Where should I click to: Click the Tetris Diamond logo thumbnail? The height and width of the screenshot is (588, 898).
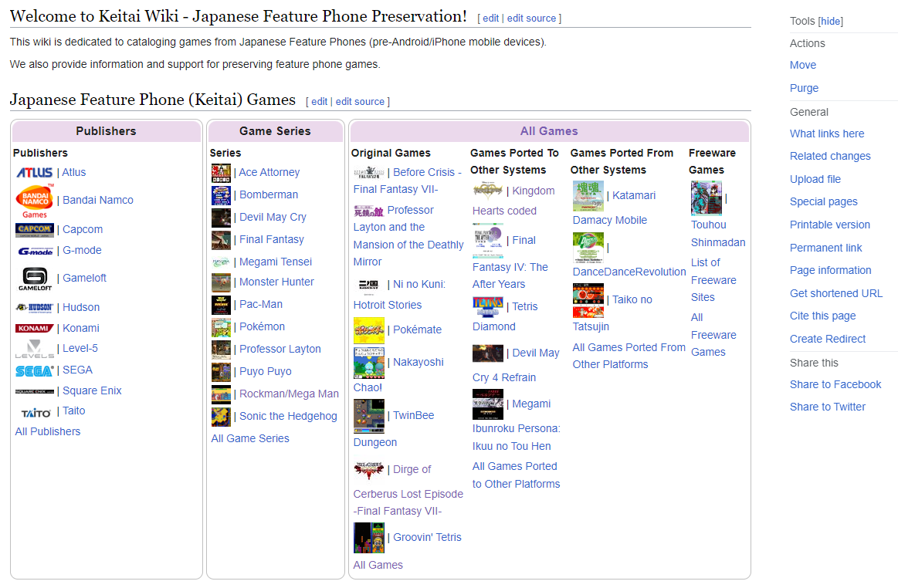tap(487, 307)
